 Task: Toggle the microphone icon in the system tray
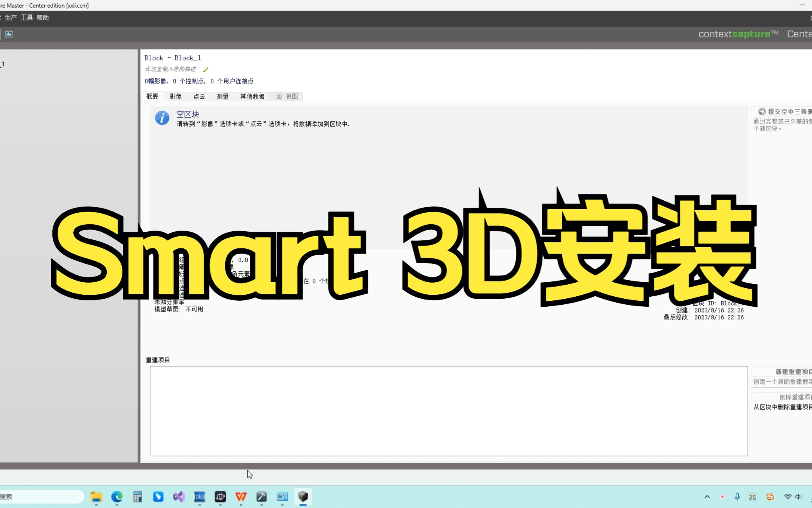pos(737,497)
